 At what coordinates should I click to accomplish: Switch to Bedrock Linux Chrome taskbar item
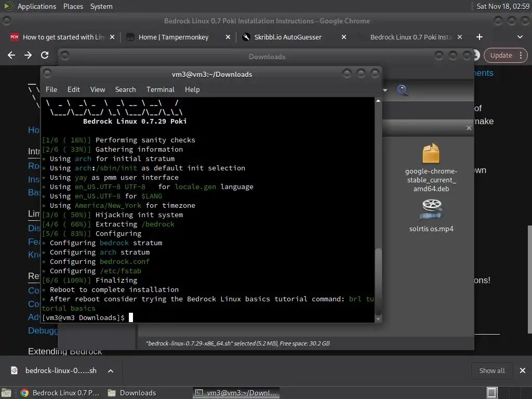pos(60,393)
